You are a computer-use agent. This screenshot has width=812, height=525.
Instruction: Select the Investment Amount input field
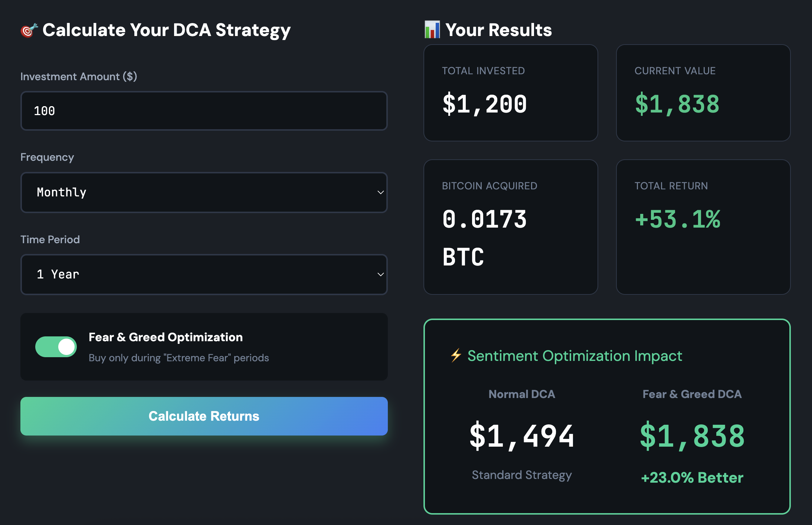(x=204, y=111)
